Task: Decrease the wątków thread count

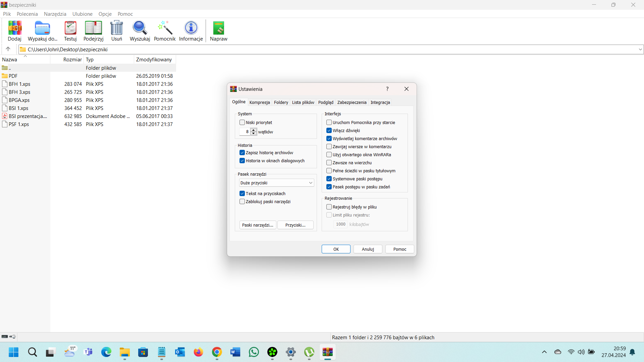Action: click(254, 133)
